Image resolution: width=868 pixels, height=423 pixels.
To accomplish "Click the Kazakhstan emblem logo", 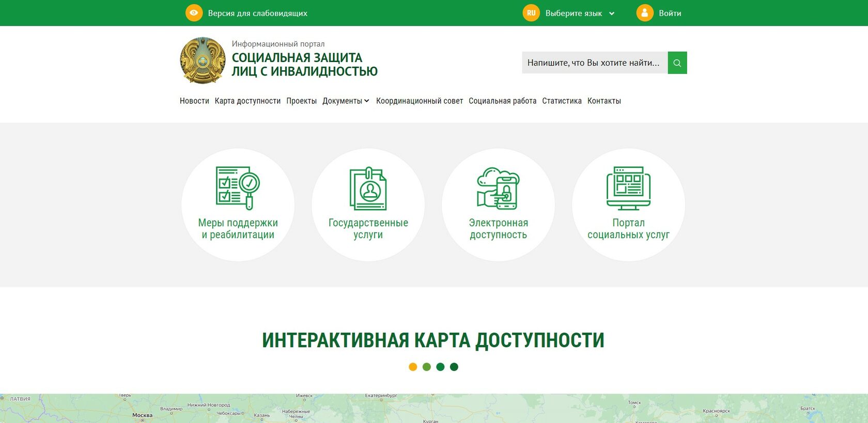I will coord(203,60).
